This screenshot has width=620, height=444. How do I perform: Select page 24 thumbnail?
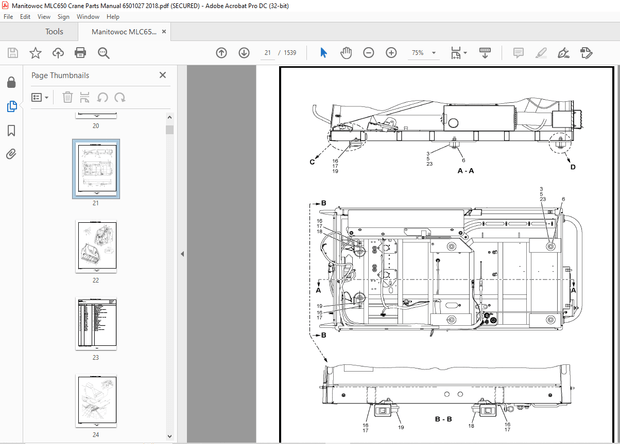(x=97, y=401)
